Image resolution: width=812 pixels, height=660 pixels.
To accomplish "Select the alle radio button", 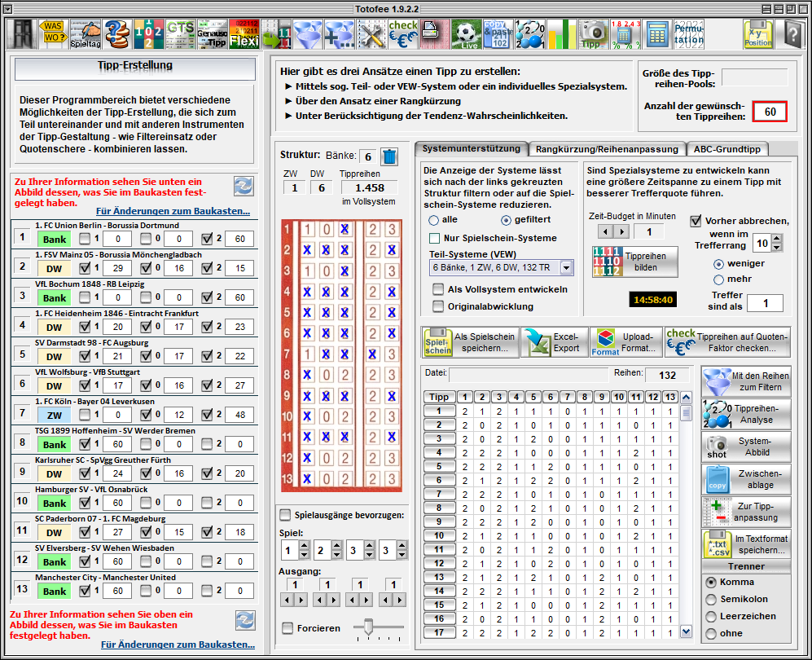I will click(434, 220).
